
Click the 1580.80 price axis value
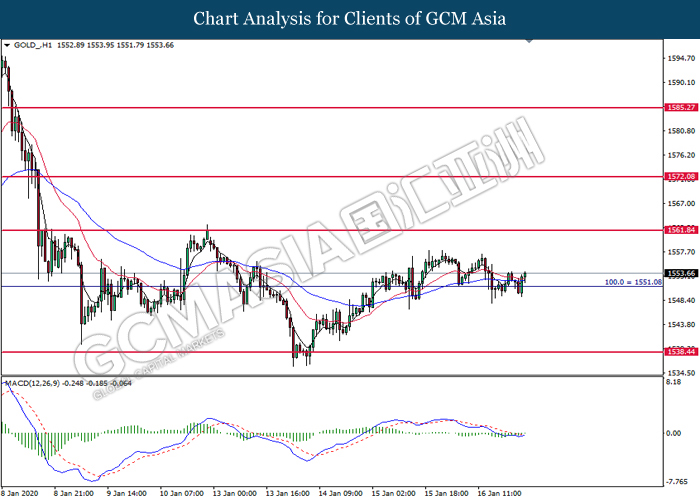[681, 131]
